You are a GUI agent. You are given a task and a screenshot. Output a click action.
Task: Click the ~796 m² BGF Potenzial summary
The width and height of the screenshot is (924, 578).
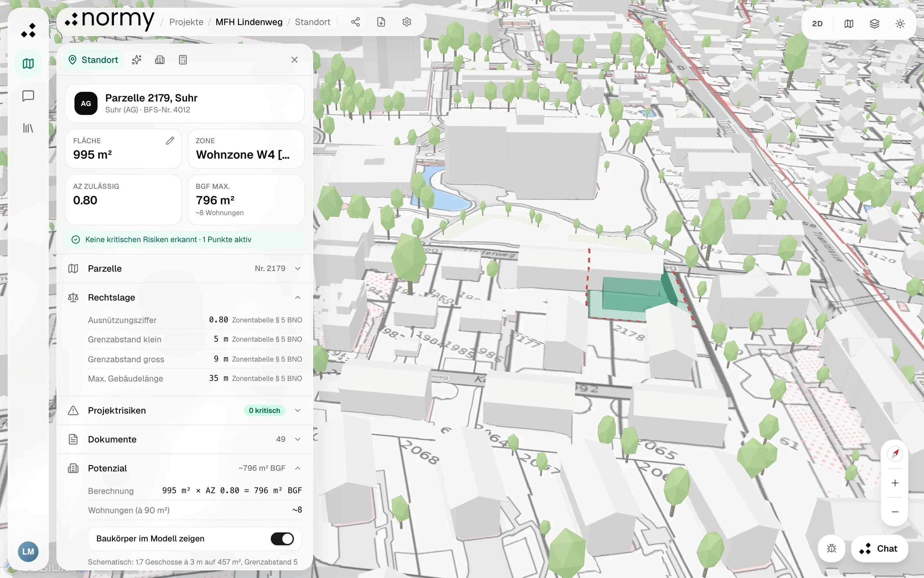pyautogui.click(x=262, y=468)
